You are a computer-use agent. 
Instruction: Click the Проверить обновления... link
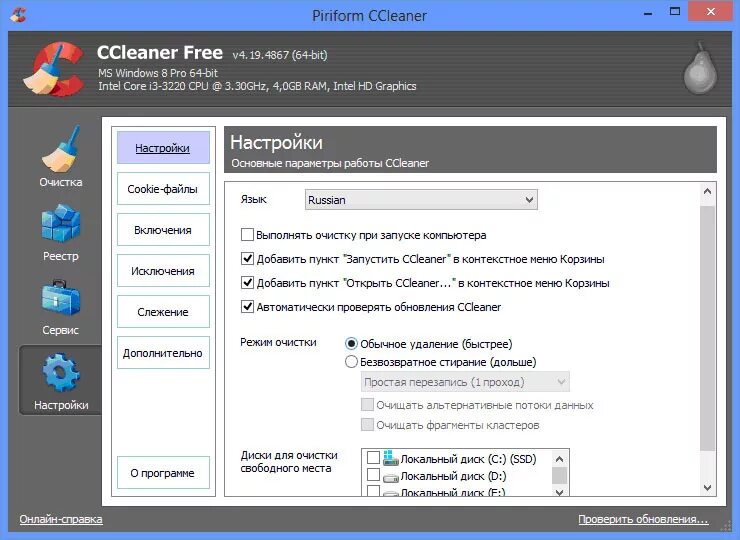click(x=643, y=519)
